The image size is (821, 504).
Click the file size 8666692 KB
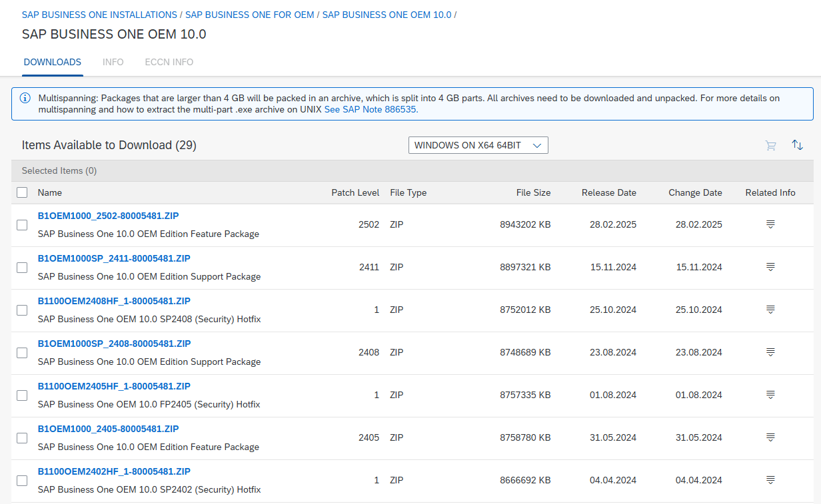525,480
